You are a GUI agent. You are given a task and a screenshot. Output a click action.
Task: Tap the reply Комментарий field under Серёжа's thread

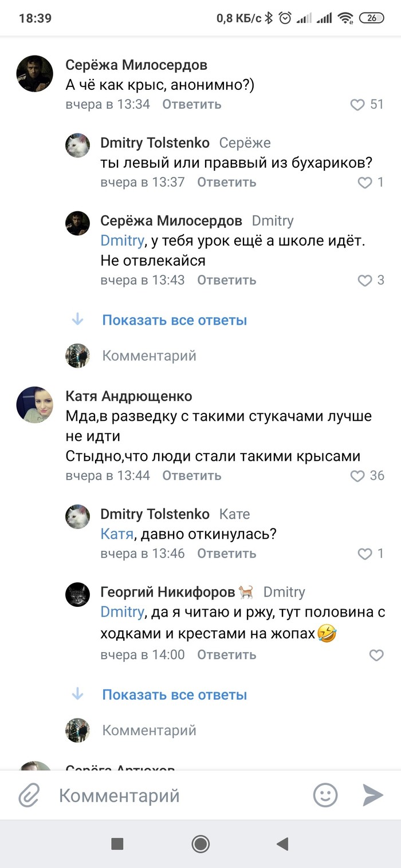149,356
